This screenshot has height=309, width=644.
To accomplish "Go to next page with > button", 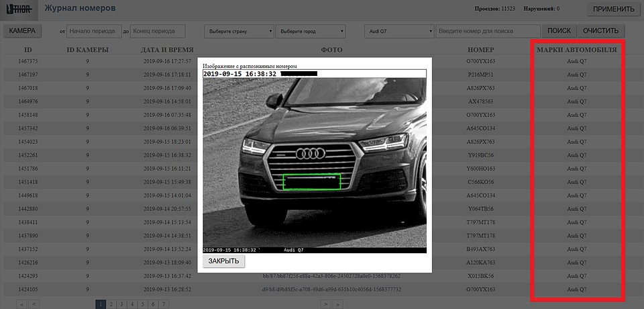I will 325,304.
